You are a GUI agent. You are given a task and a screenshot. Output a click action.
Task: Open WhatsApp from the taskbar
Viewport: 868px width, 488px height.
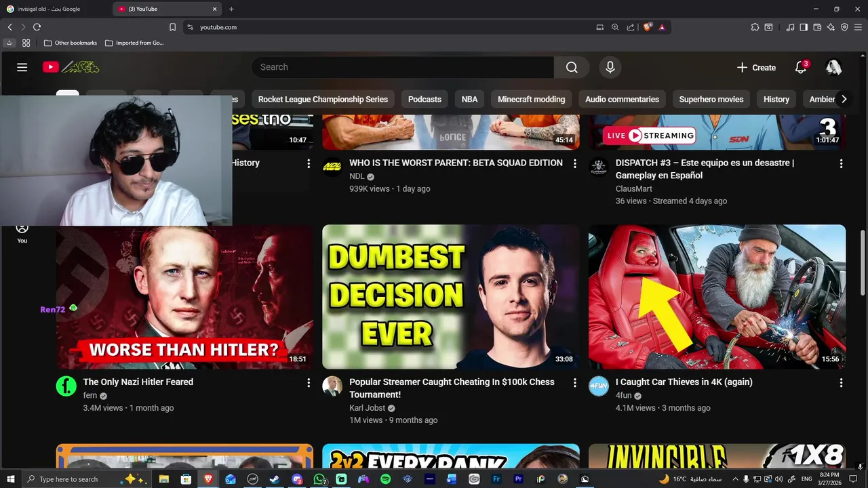click(319, 479)
